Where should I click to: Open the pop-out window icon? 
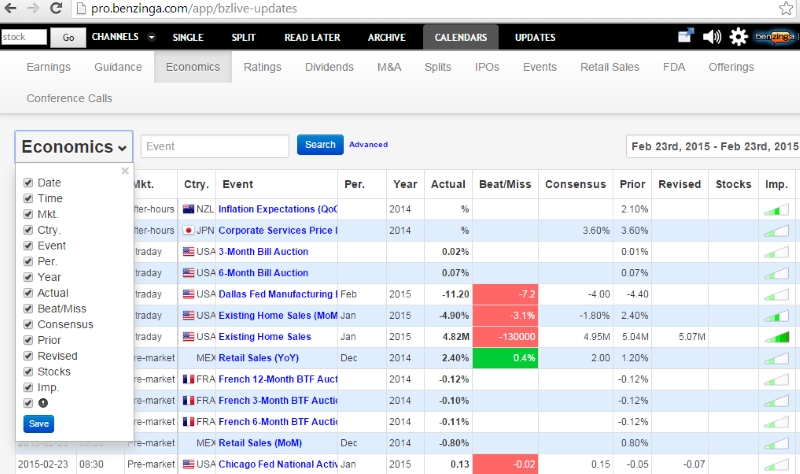[686, 36]
